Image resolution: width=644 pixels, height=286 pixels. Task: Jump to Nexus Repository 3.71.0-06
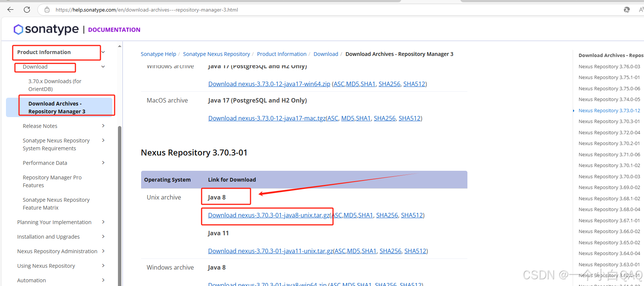pyautogui.click(x=609, y=155)
